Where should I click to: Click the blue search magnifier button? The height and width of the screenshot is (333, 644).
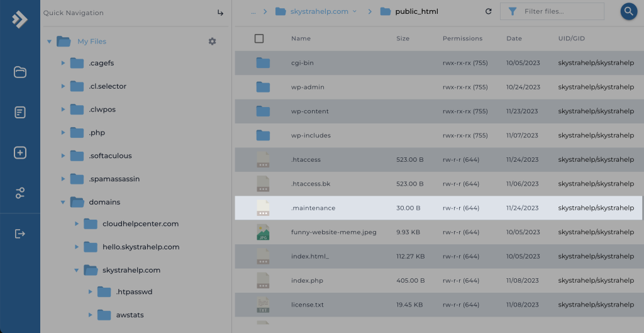pos(628,11)
